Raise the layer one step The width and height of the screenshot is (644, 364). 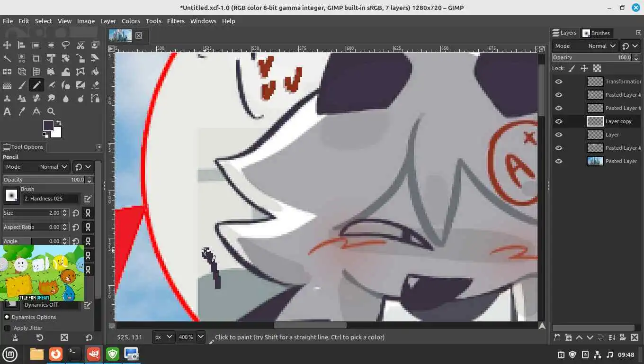(579, 338)
